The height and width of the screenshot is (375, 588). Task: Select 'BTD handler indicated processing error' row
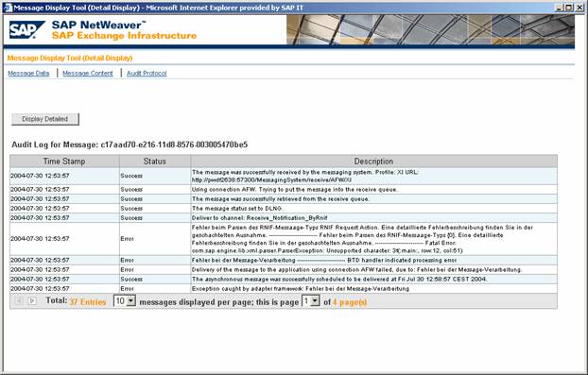pyautogui.click(x=284, y=260)
